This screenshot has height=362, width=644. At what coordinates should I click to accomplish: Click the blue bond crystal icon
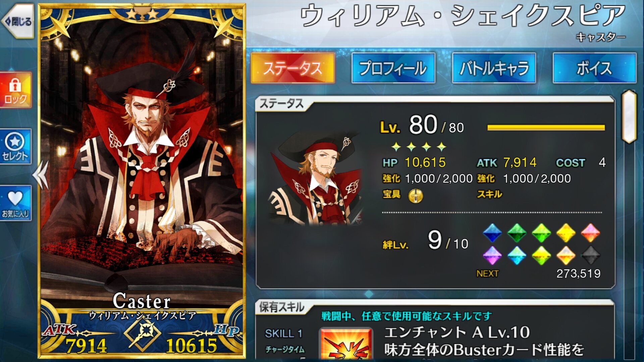tap(492, 233)
